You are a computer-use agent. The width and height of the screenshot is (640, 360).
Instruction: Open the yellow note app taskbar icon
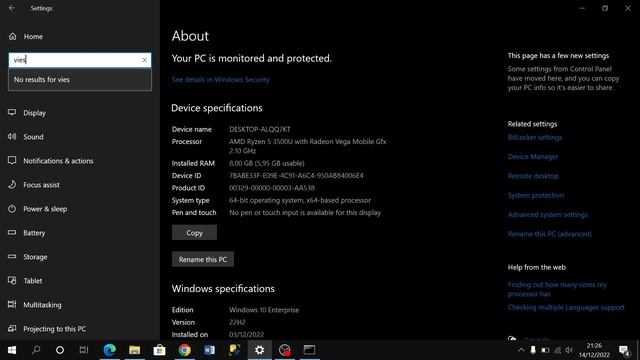click(x=235, y=350)
